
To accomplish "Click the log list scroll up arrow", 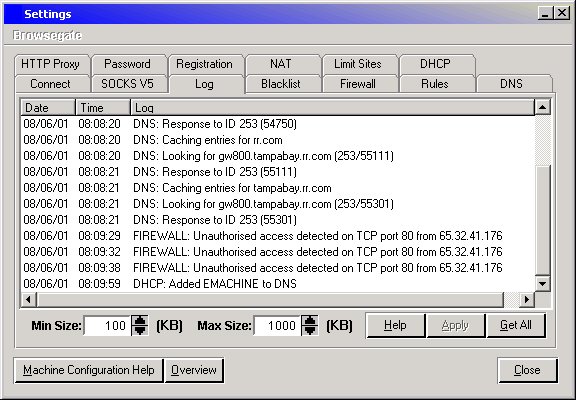I will click(543, 107).
